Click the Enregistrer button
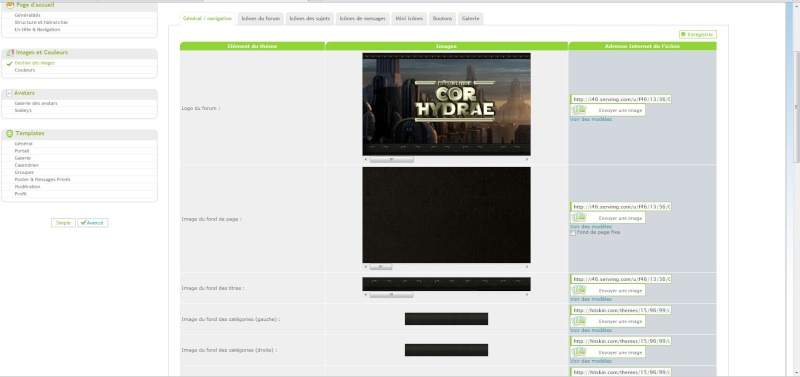Image resolution: width=800 pixels, height=377 pixels. tap(697, 35)
